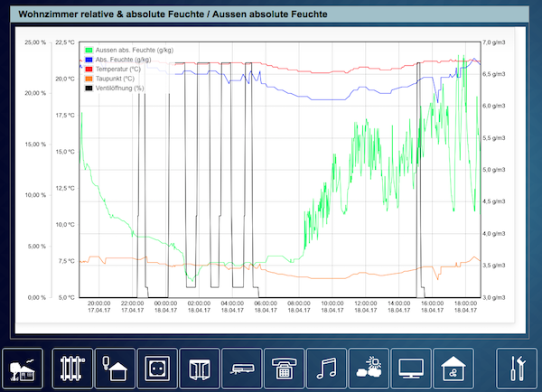Click the 6,5 g/m3 axis value
Screen dimensions: 542x392
pyautogui.click(x=494, y=74)
